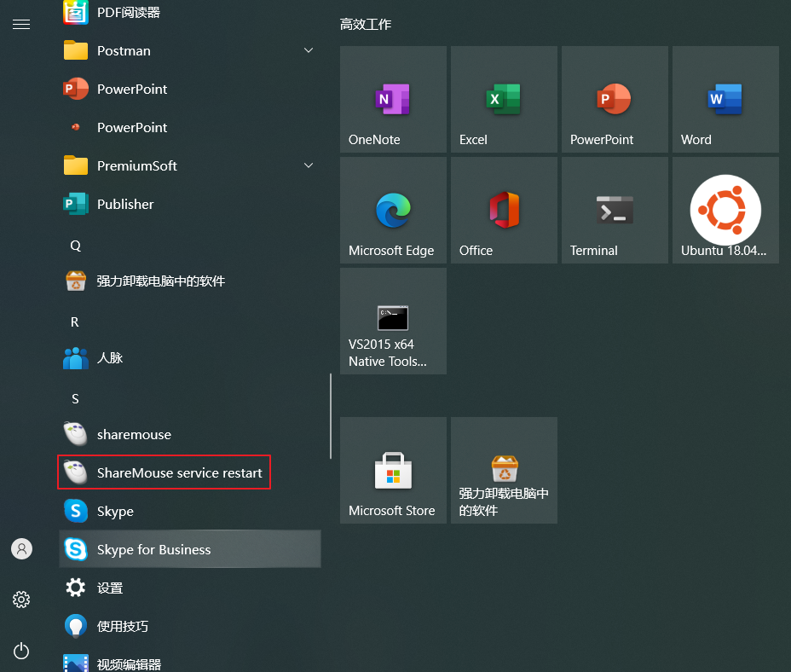Launch Skype for Business
This screenshot has width=791, height=672.
[190, 549]
